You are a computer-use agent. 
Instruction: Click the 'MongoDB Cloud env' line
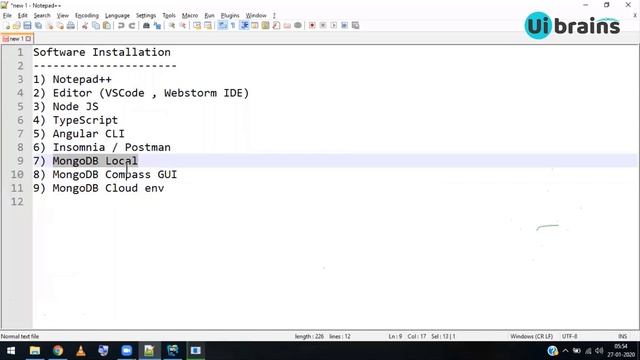(108, 188)
